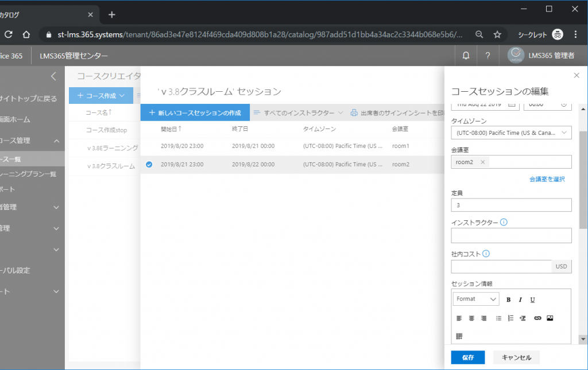Open the コース作成 dropdown button
The height and width of the screenshot is (370, 588).
(100, 95)
